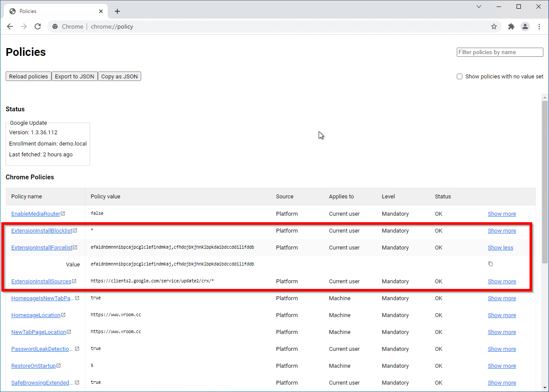Collapse ExtensionInstallForcelist with Show less
The image size is (549, 392).
(500, 248)
